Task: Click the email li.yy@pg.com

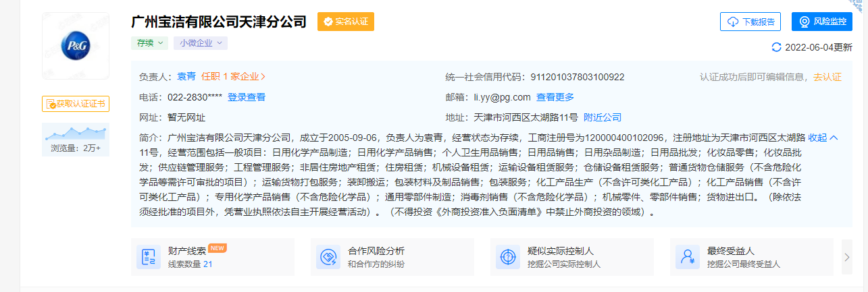Action: [x=502, y=97]
